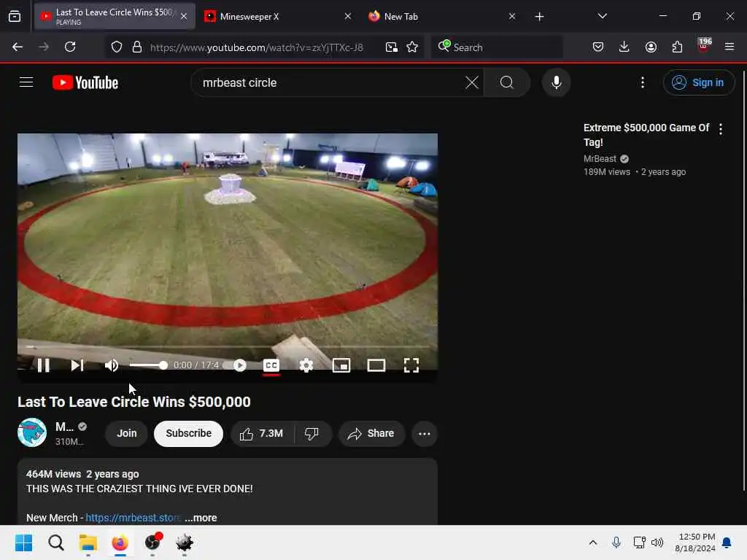The height and width of the screenshot is (560, 747).
Task: Click the video progress bar
Action: coord(228,346)
